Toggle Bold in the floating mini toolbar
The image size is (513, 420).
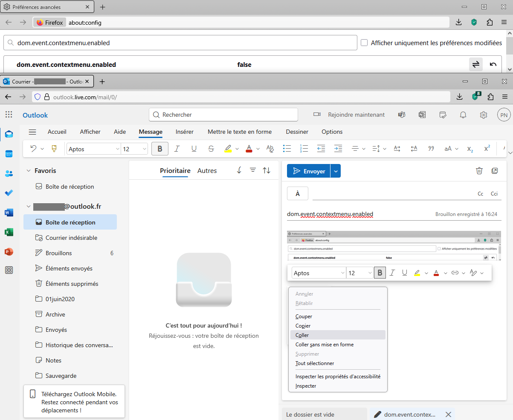pyautogui.click(x=380, y=273)
